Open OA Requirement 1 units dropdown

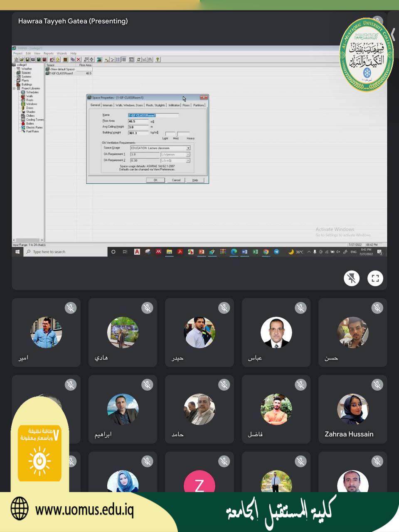point(188,154)
